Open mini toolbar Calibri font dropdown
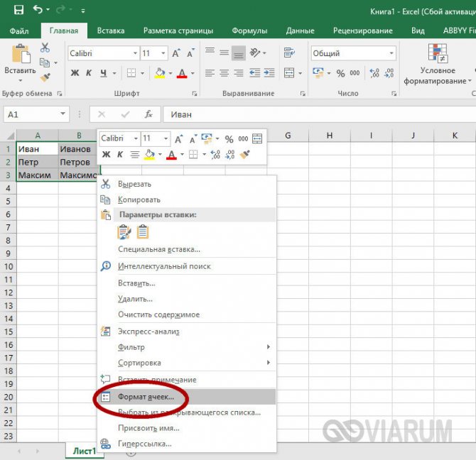Image resolution: width=476 pixels, height=460 pixels. pyautogui.click(x=136, y=138)
